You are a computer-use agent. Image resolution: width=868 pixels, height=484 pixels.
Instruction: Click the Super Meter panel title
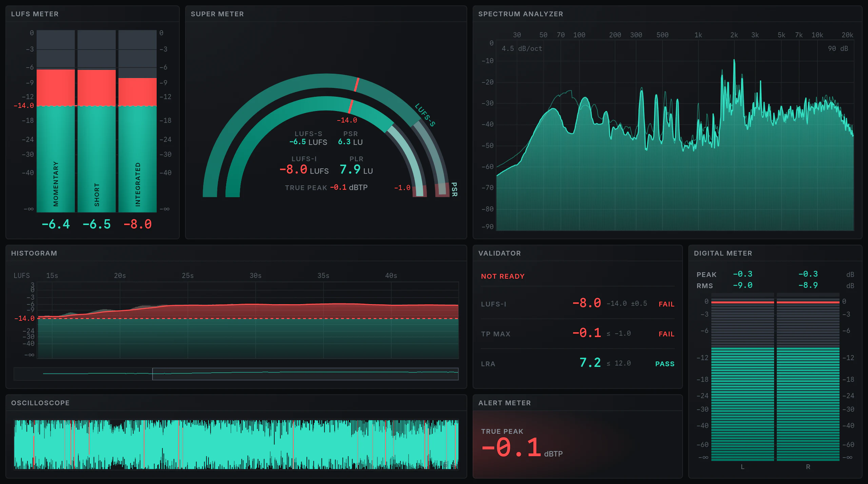click(x=217, y=14)
